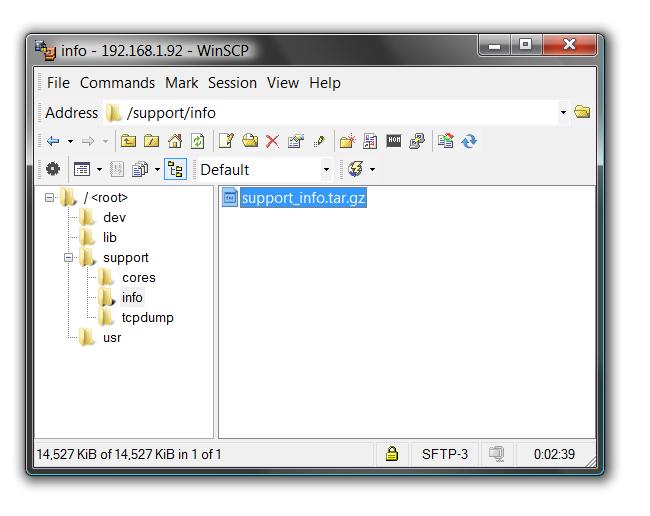Select the tcpdump folder in the tree
650x516 pixels.
click(147, 318)
